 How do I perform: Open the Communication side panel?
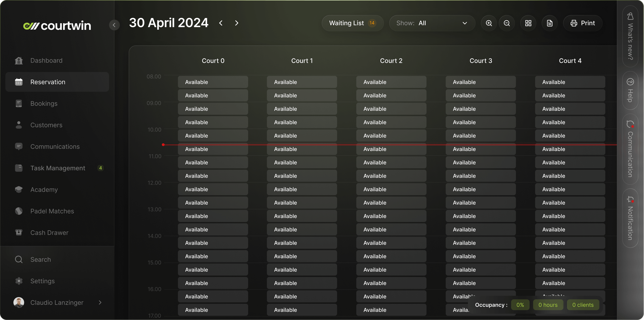[630, 149]
